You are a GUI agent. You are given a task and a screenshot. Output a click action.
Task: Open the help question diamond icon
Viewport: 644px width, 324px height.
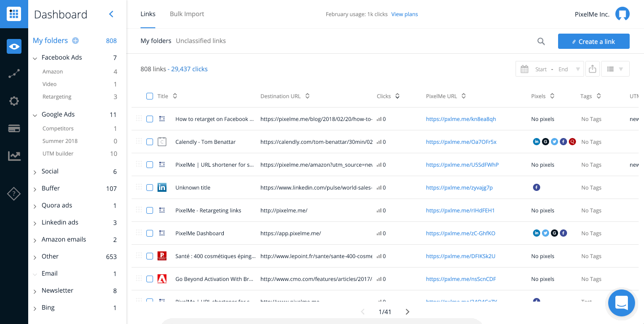(x=14, y=194)
